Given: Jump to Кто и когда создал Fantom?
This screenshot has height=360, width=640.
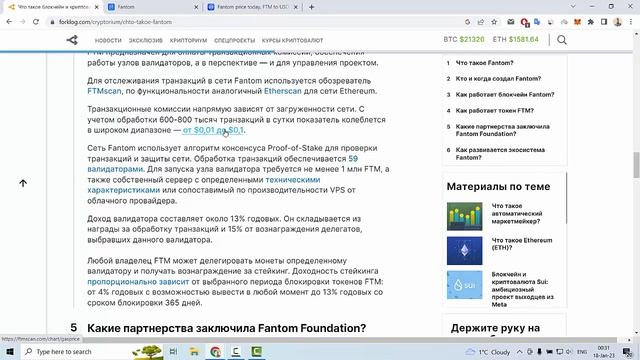Looking at the screenshot, I should point(498,78).
